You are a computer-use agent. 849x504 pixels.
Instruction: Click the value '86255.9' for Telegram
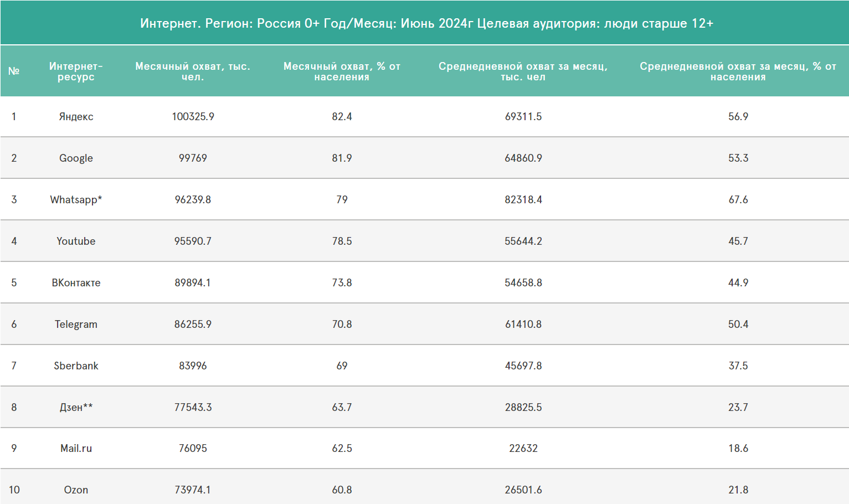point(193,324)
